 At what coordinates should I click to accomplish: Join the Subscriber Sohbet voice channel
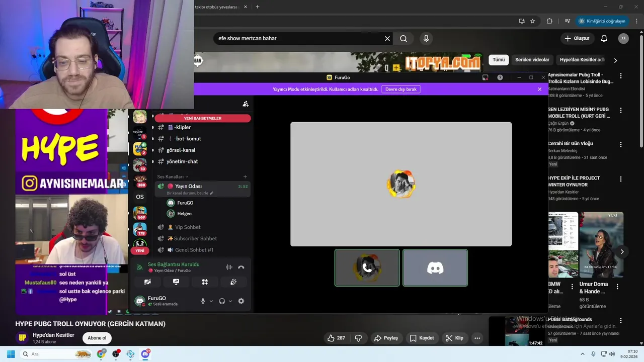point(202,238)
